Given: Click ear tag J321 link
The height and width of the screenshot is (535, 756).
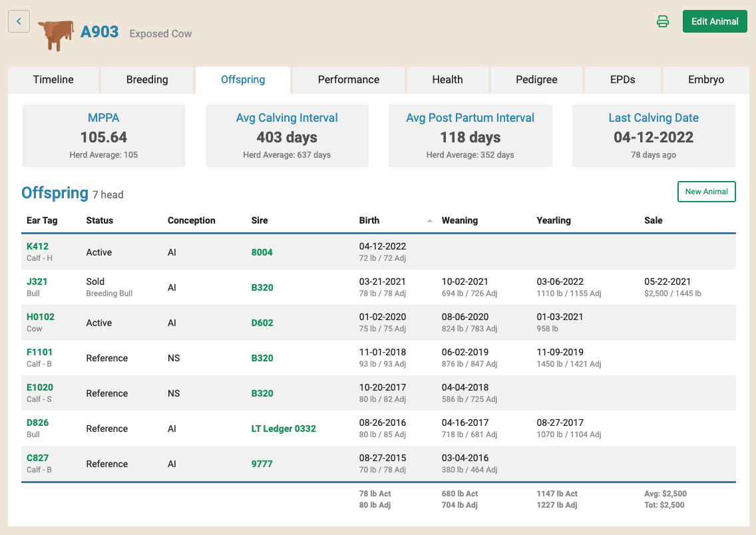Looking at the screenshot, I should pyautogui.click(x=37, y=281).
